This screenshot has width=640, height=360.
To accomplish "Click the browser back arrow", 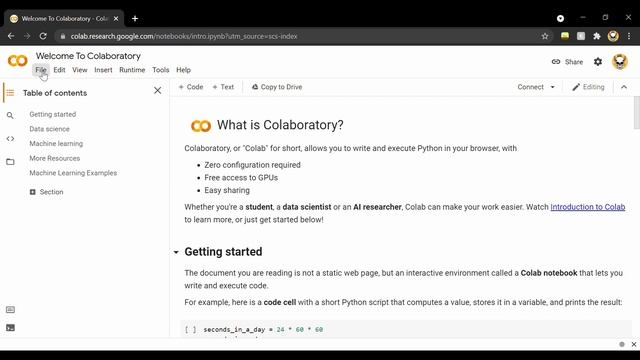I will point(11,36).
